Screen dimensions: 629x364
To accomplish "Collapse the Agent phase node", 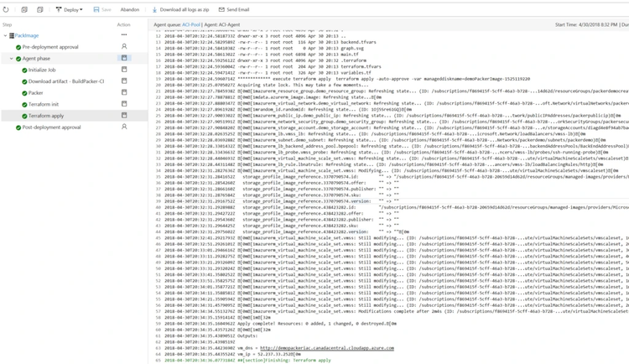I will click(11, 59).
